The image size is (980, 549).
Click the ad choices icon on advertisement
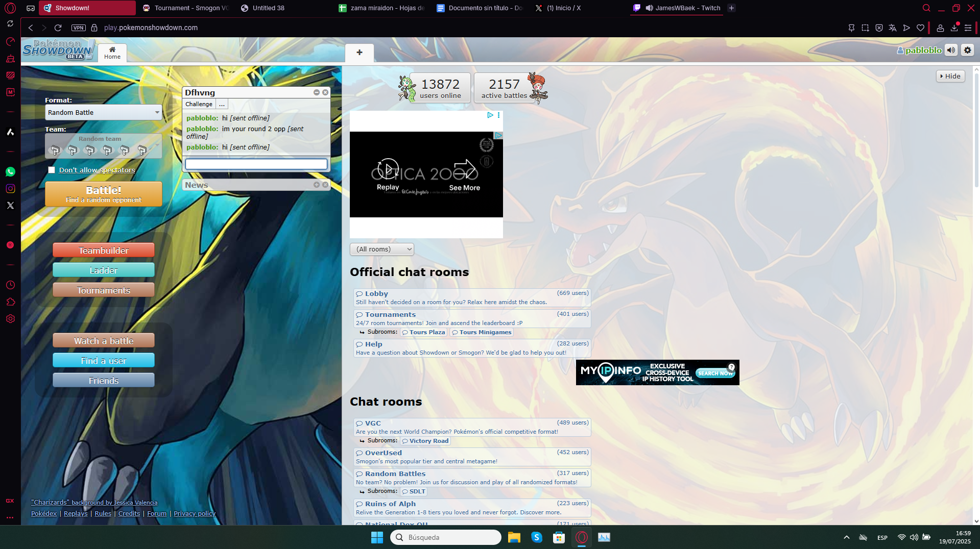[490, 115]
